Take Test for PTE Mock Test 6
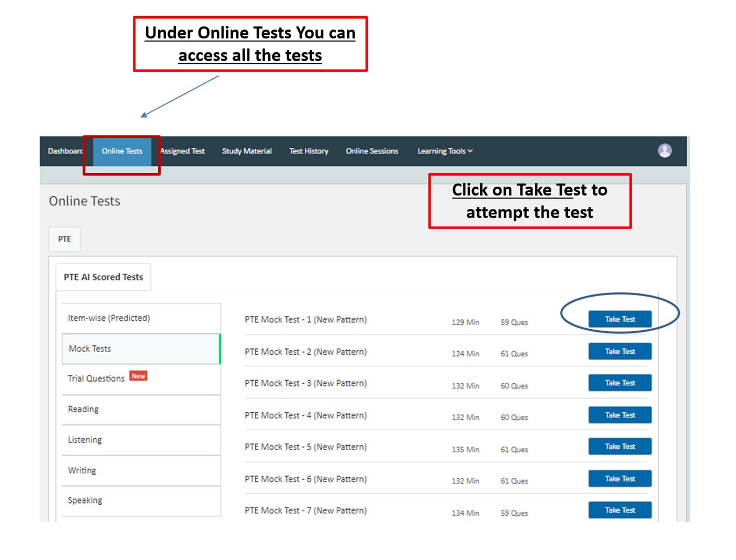Viewport: 736px width, 560px height. [x=620, y=479]
